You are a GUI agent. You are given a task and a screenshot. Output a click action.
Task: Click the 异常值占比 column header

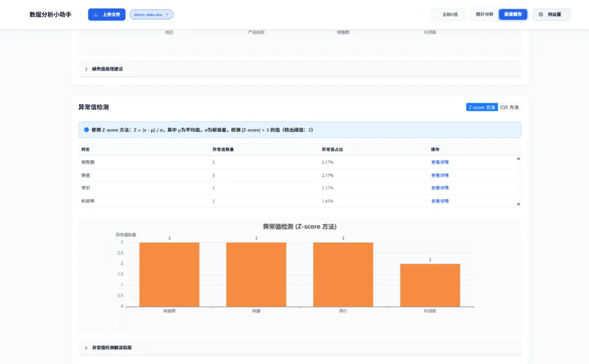coord(333,149)
